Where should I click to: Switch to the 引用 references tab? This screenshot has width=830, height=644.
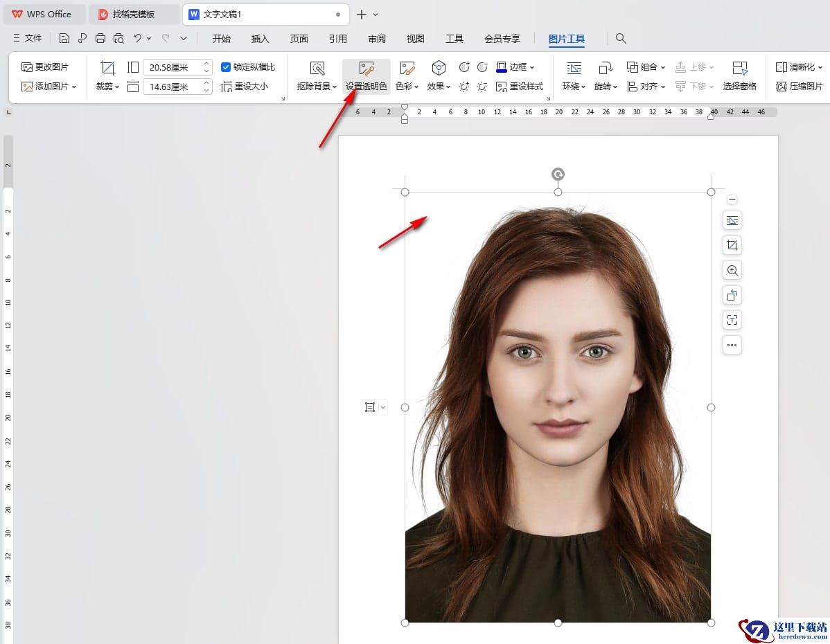tap(337, 39)
